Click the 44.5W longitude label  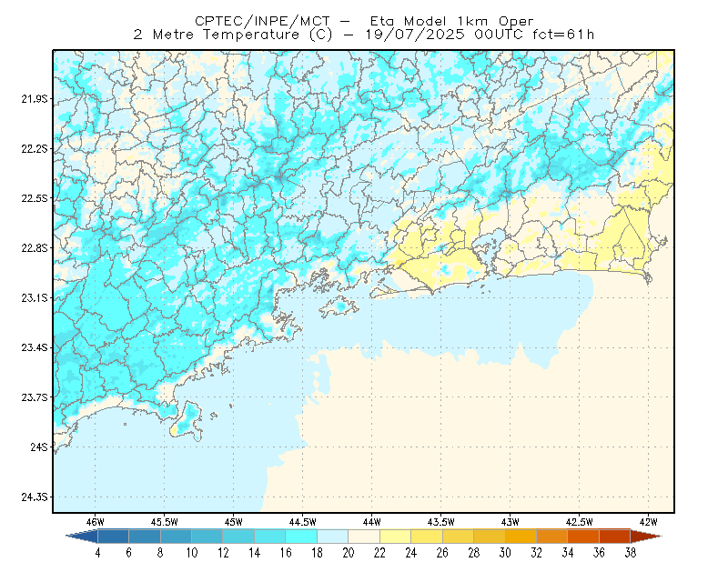pyautogui.click(x=303, y=522)
